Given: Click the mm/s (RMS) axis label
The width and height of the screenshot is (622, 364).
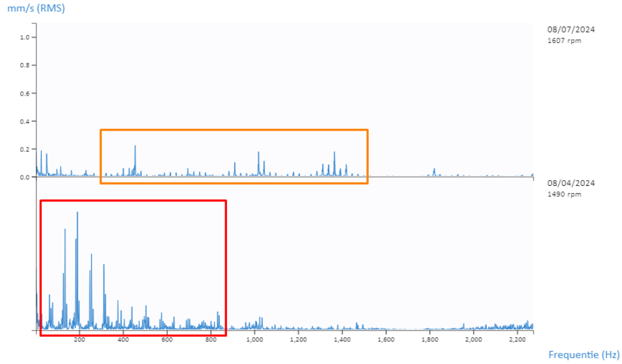Looking at the screenshot, I should click(36, 8).
